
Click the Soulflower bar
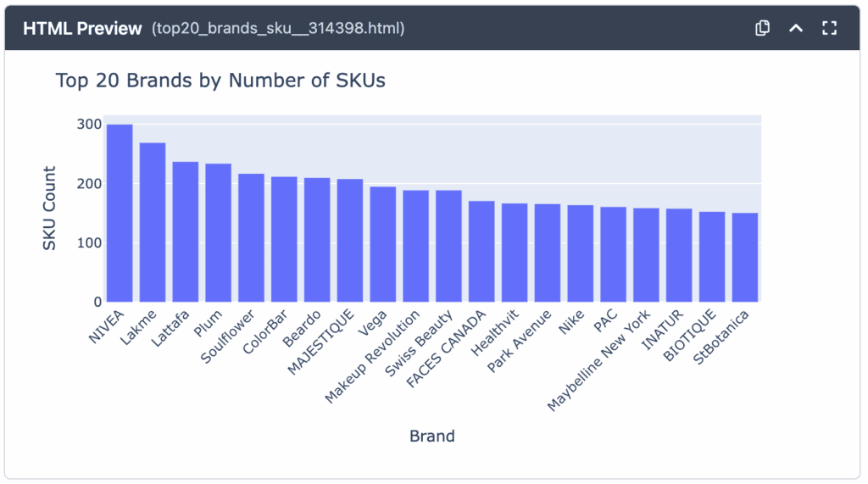click(251, 238)
